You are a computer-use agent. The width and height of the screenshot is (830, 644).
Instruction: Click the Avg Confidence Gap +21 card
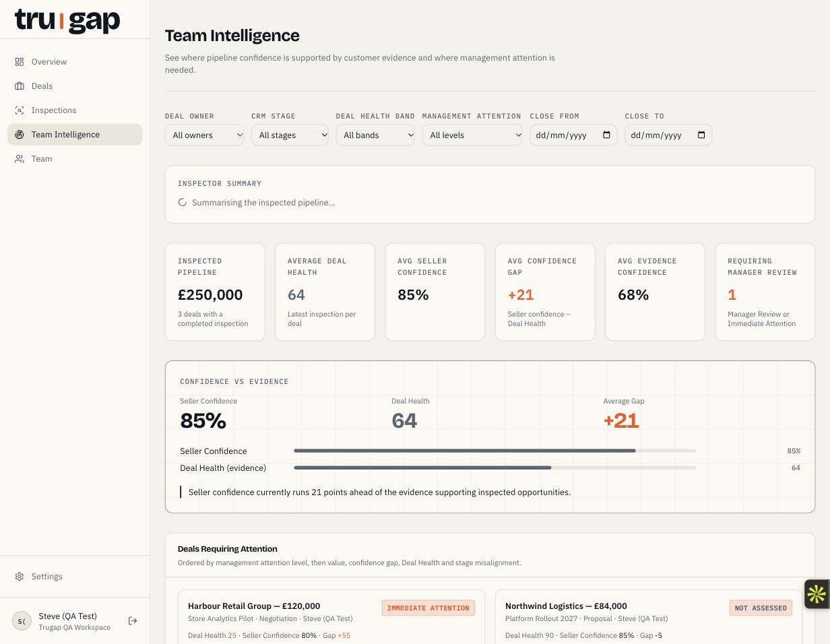[545, 292]
